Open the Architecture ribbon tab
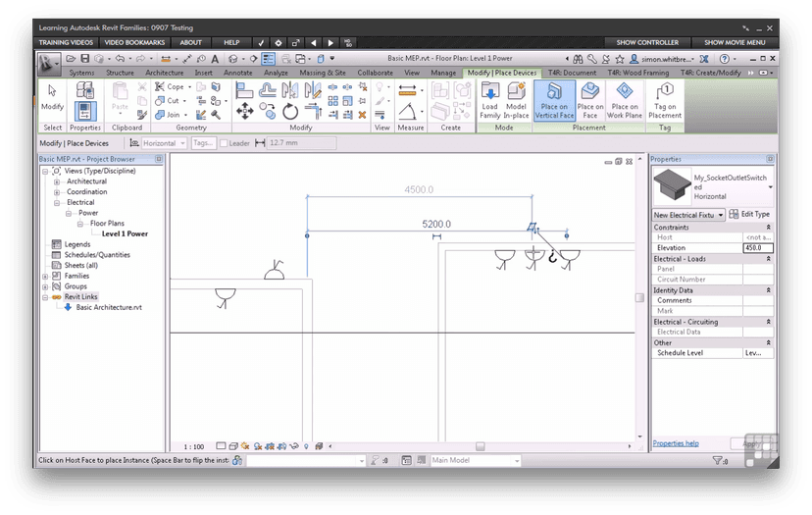812x515 pixels. (164, 73)
